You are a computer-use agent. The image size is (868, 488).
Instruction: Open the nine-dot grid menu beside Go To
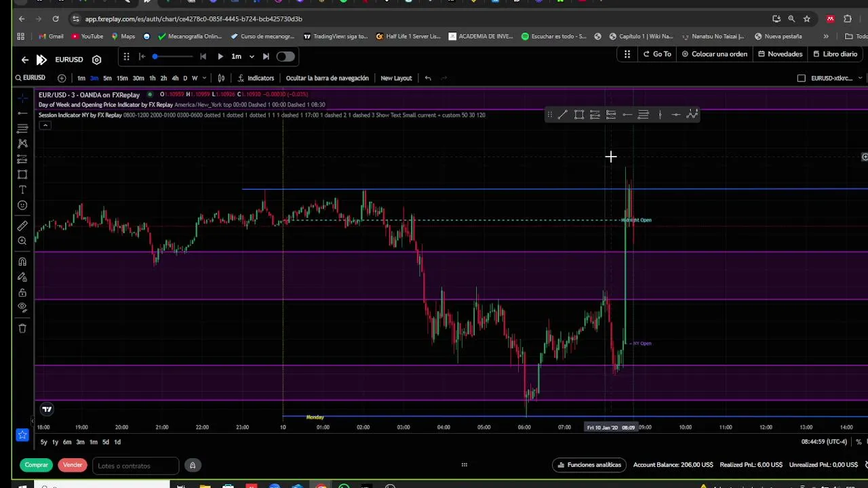pos(627,54)
